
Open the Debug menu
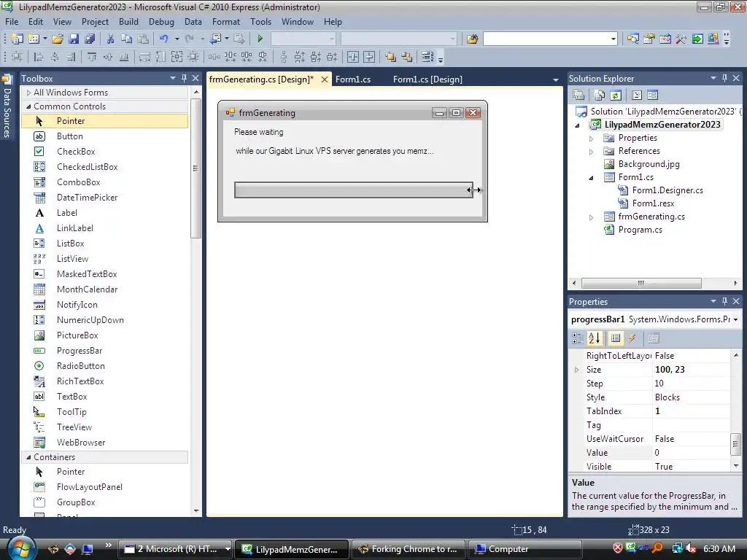(x=161, y=22)
